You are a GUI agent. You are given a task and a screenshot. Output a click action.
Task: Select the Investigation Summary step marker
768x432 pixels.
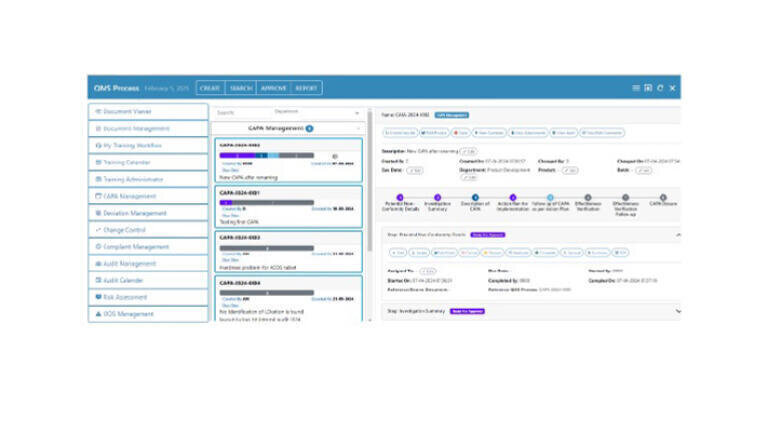437,198
